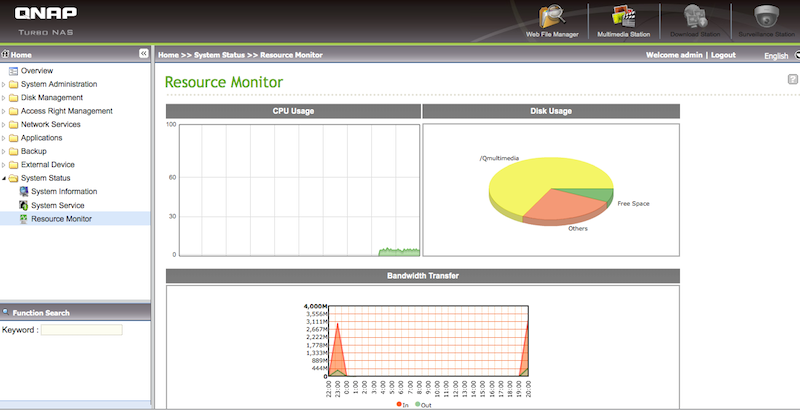The width and height of the screenshot is (800, 410).
Task: Expand the System Administration folder
Action: click(x=4, y=84)
